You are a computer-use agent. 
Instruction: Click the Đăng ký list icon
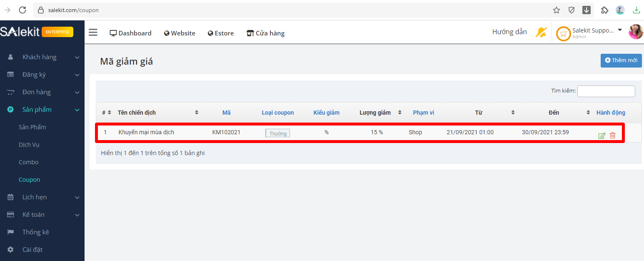click(x=11, y=75)
